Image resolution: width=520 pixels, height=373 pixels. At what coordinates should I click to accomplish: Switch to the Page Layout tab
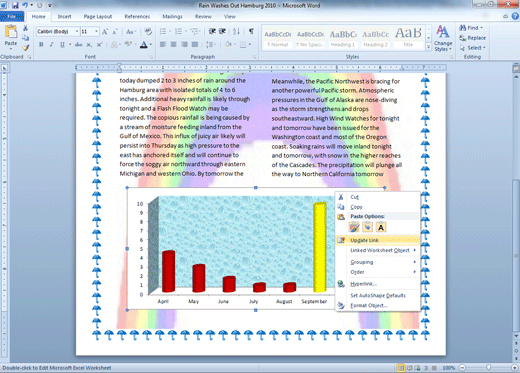coord(98,16)
